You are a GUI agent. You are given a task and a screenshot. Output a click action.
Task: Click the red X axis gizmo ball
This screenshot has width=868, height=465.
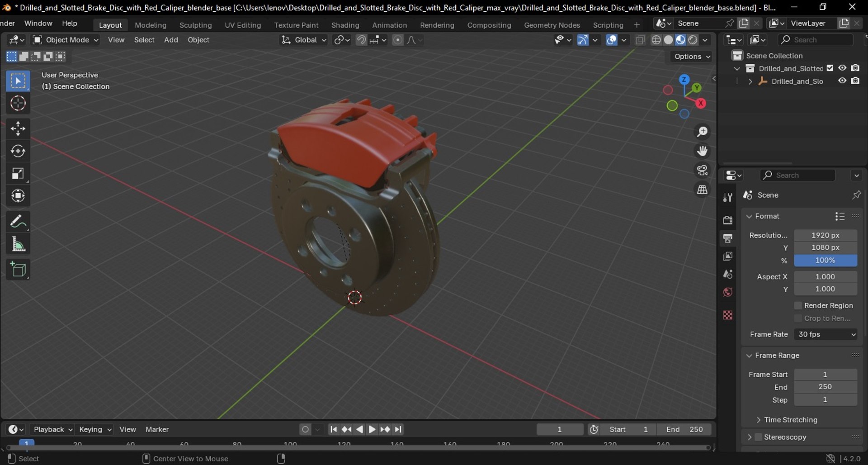tap(701, 103)
